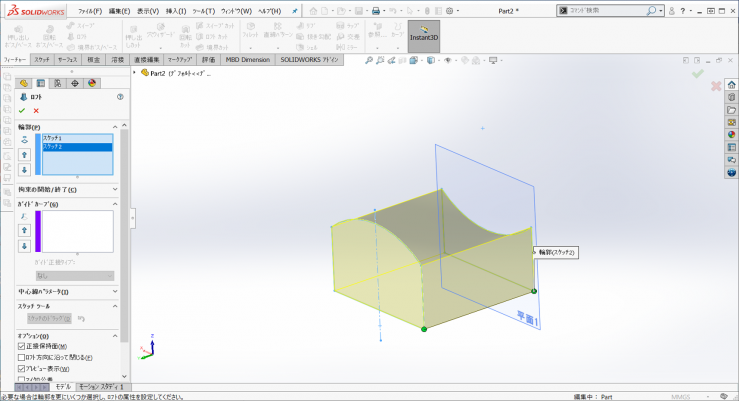The width and height of the screenshot is (739, 401).
Task: Expand the 拘束の開始/終了(C) section
Action: (x=115, y=189)
